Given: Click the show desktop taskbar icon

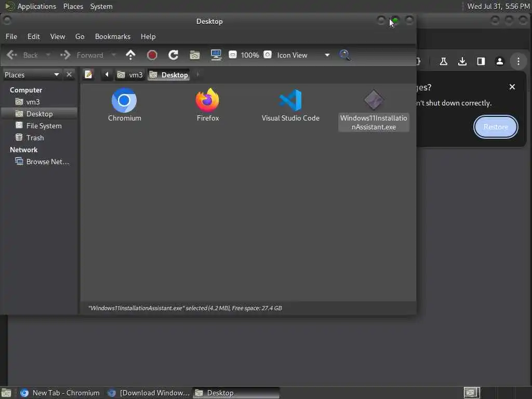Looking at the screenshot, I should (6, 393).
